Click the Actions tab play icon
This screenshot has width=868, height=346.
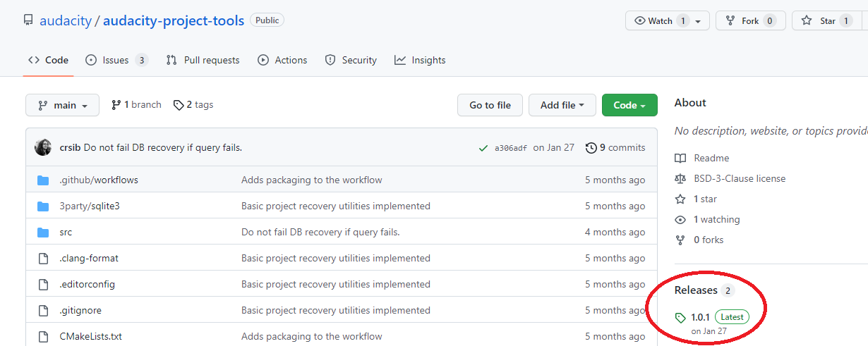(263, 60)
